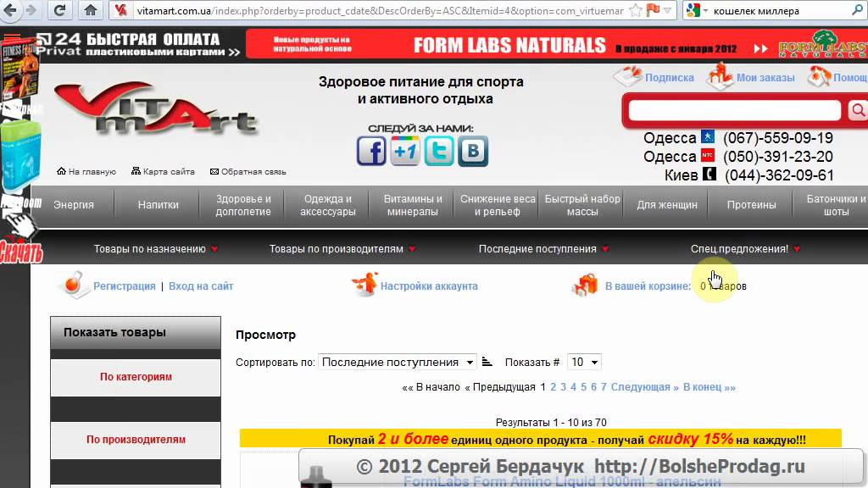The image size is (868, 488).
Task: Click the shopping cart icon
Action: [x=586, y=285]
